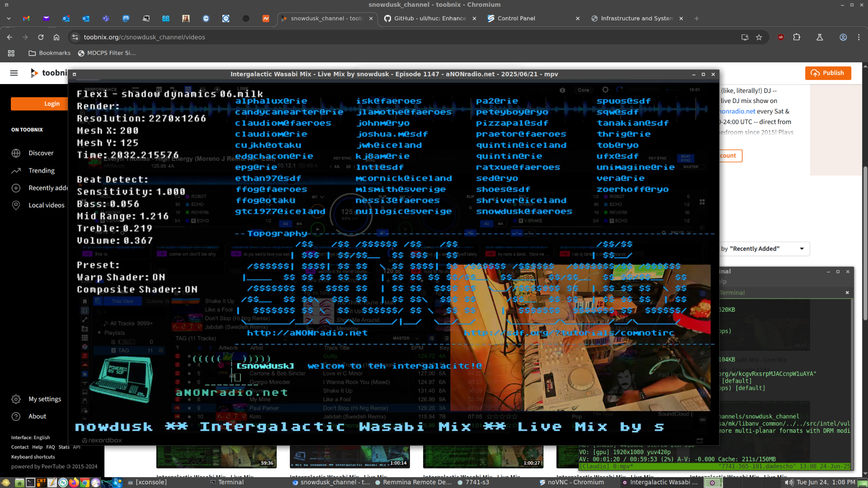The width and height of the screenshot is (868, 488).
Task: Open the 1:00:14 video thumbnail
Action: tap(350, 457)
